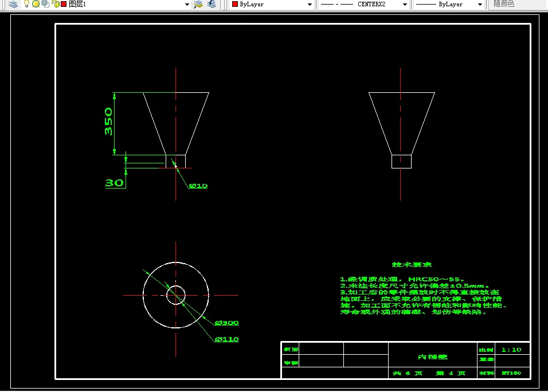Select the Ø110 diameter annotation
The height and width of the screenshot is (392, 548).
click(227, 339)
